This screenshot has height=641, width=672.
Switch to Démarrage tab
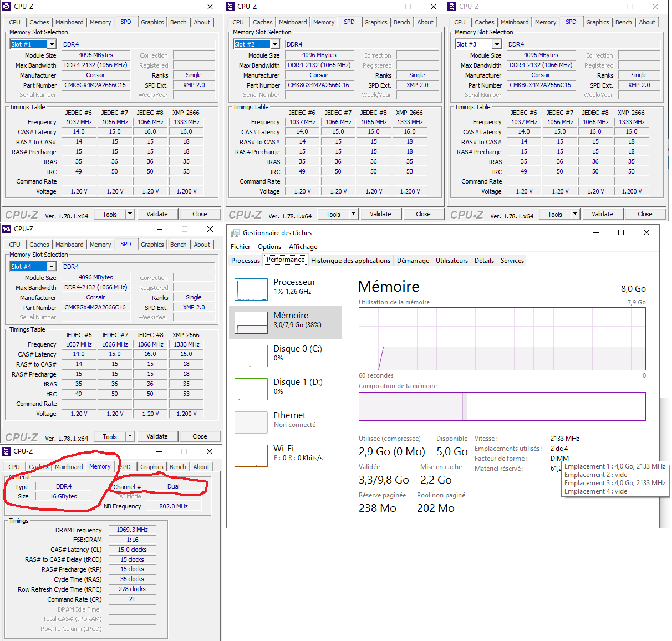413,261
